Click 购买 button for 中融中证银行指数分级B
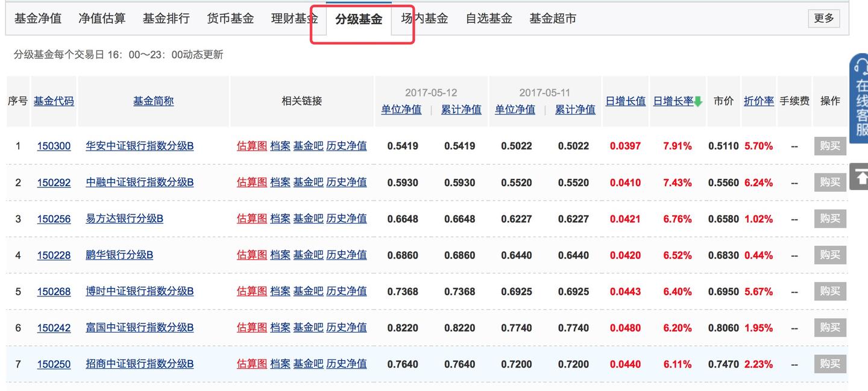868x391 pixels. [830, 182]
